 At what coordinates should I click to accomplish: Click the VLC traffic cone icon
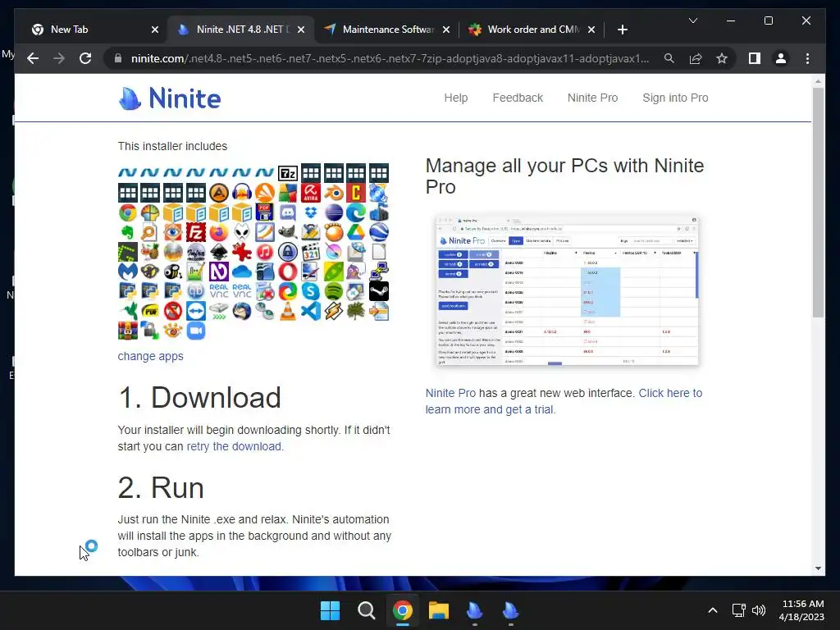click(x=288, y=311)
